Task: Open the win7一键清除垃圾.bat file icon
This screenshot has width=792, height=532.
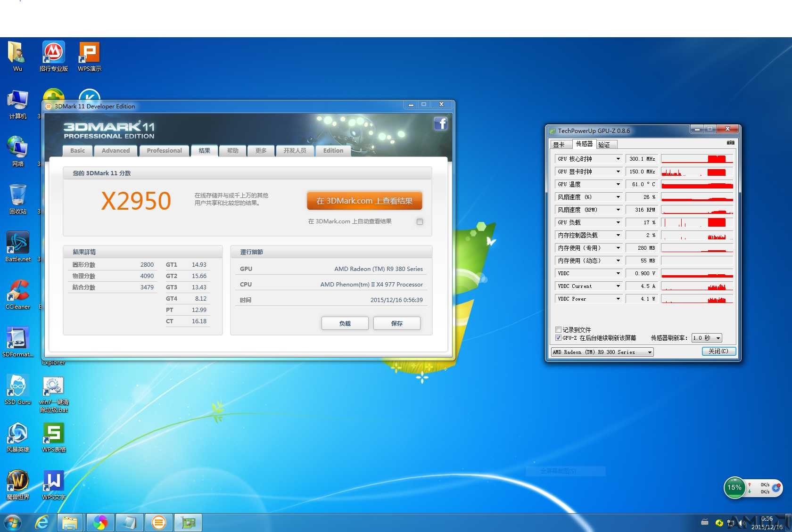Action: pyautogui.click(x=54, y=394)
